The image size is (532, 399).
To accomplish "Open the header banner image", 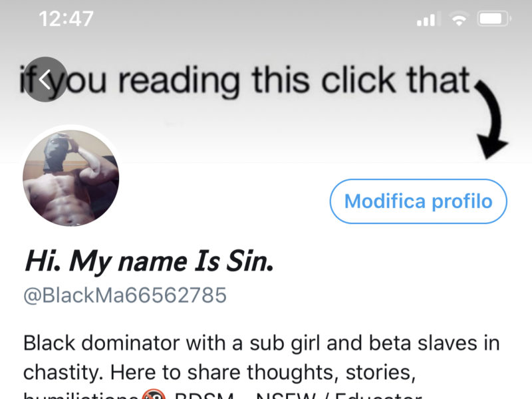I will (x=266, y=81).
